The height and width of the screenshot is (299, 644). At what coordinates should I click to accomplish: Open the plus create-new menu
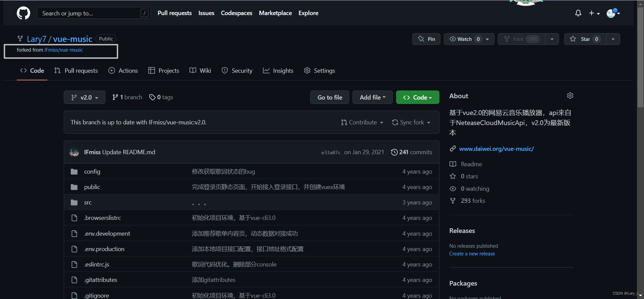click(594, 13)
